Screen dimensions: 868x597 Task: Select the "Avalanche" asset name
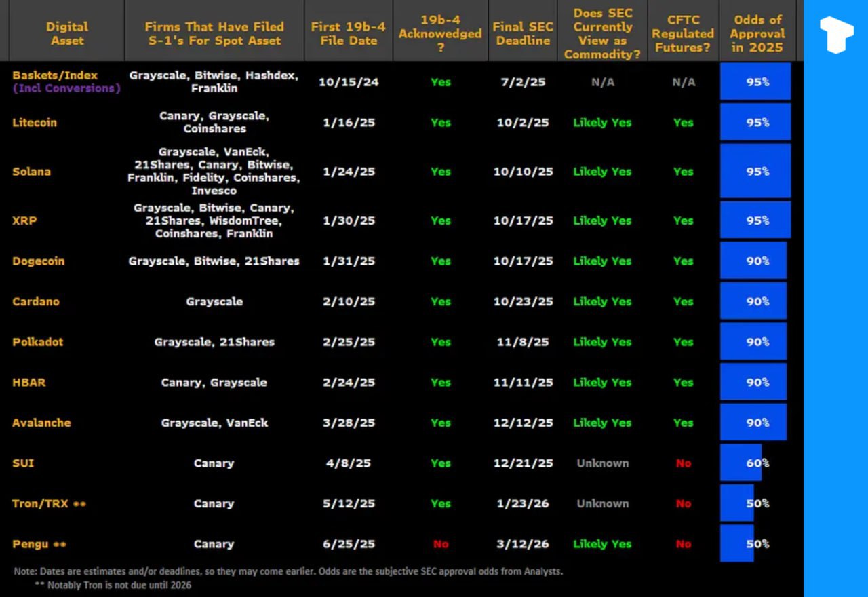(41, 423)
